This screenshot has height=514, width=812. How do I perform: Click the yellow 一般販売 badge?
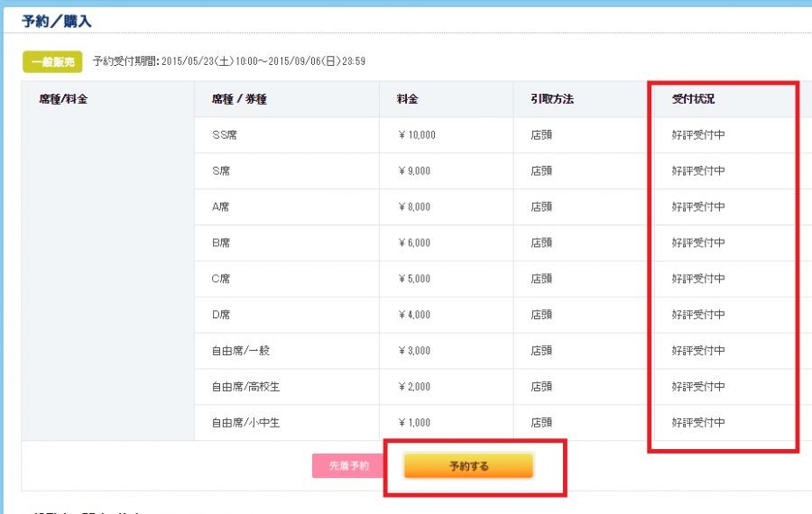[52, 61]
